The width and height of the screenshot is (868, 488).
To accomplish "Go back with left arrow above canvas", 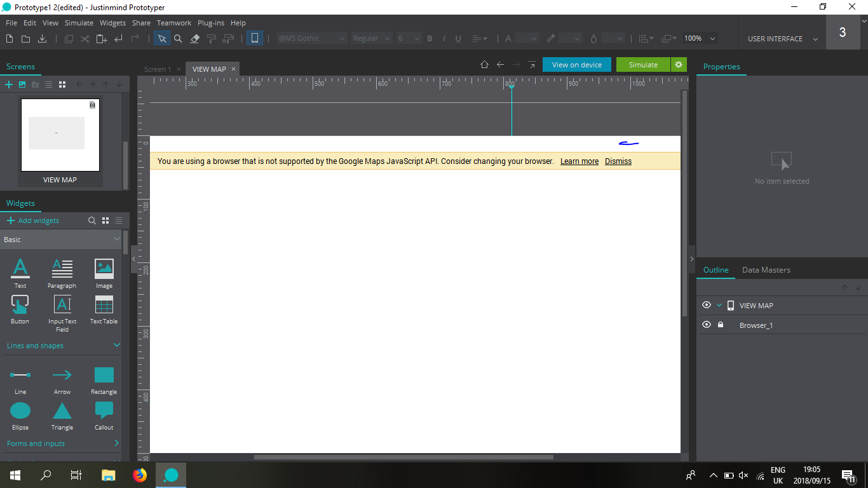I will [x=500, y=65].
